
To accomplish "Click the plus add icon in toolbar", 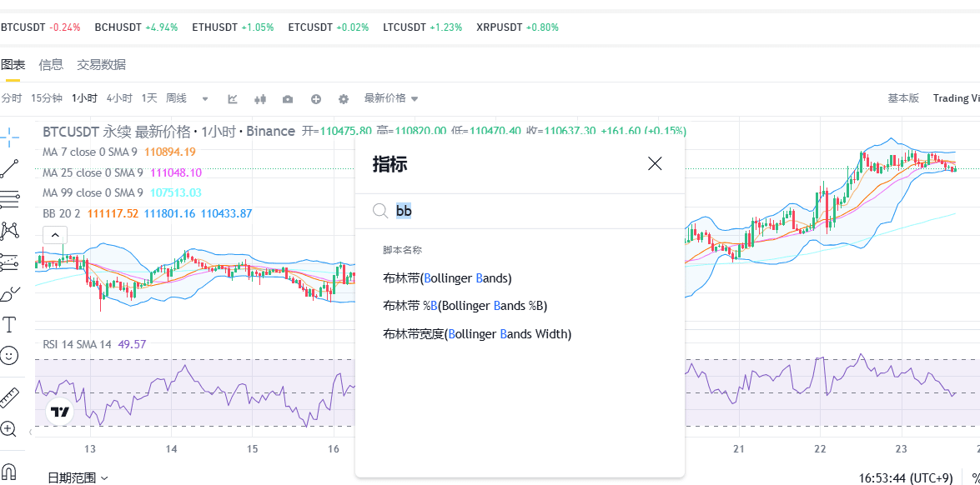I will tap(315, 98).
